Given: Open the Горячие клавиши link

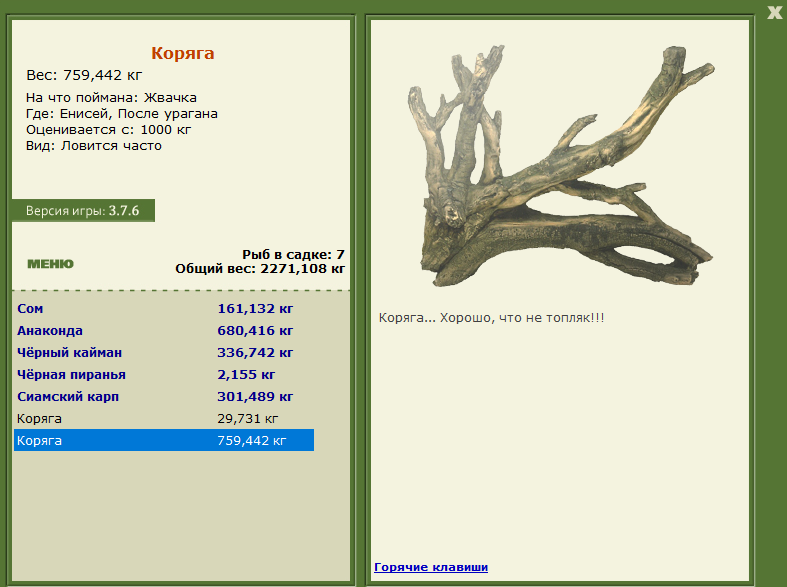Looking at the screenshot, I should point(431,567).
